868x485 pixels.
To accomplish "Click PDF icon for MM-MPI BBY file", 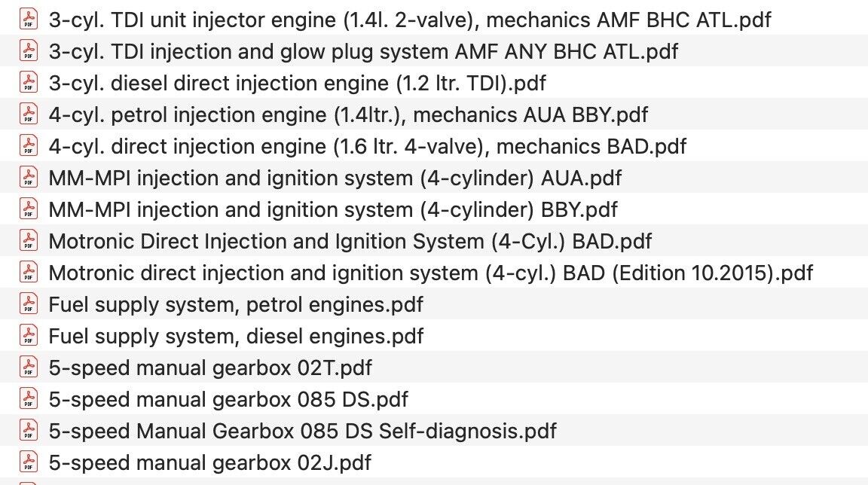I will point(28,209).
